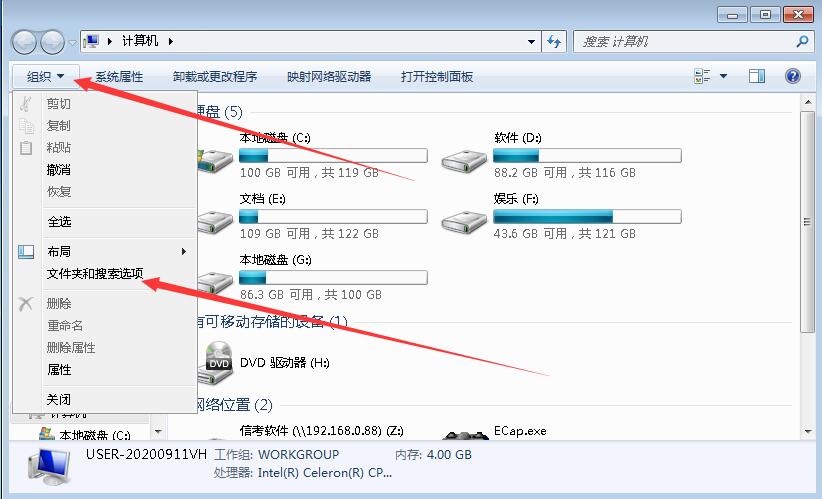822x499 pixels.
Task: Click the vertical scrollbar down arrow
Action: coord(807,431)
